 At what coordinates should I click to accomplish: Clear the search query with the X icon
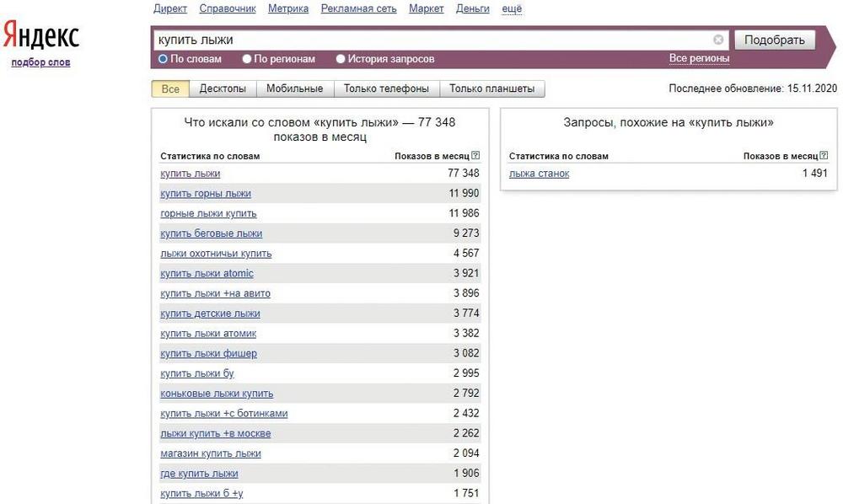pyautogui.click(x=718, y=40)
